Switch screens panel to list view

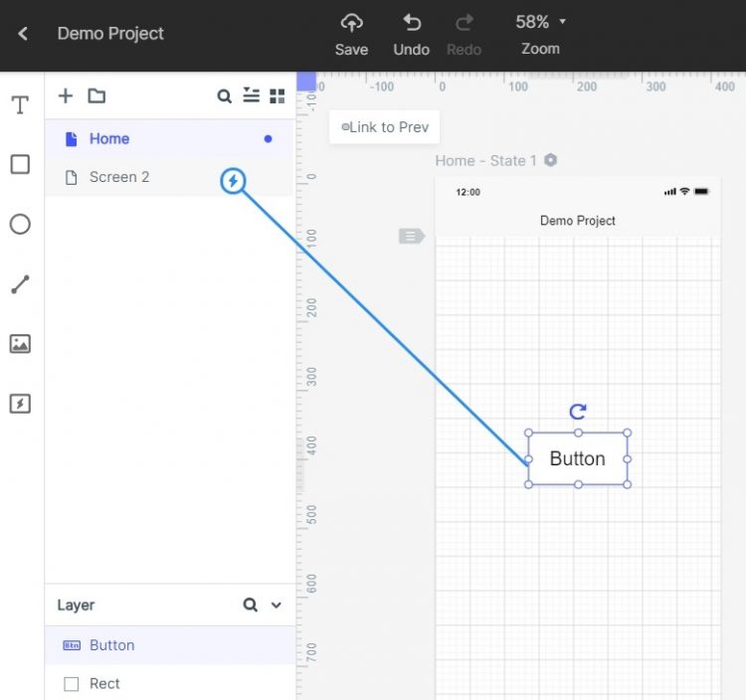[x=251, y=95]
